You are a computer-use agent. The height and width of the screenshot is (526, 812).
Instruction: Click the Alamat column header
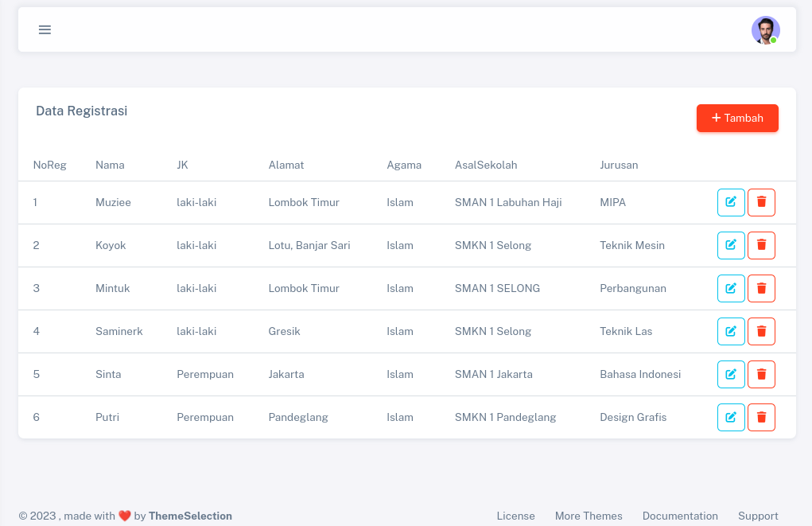[286, 166]
